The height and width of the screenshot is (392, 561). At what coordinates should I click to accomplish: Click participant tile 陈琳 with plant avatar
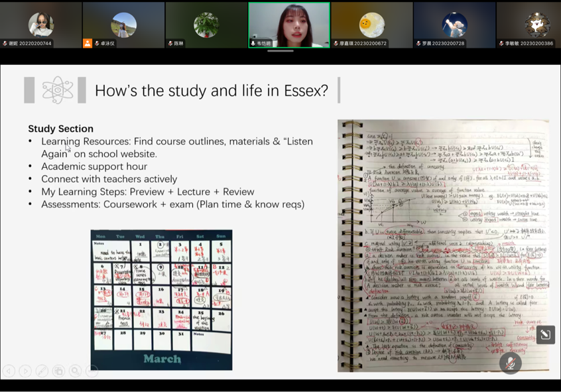click(206, 25)
